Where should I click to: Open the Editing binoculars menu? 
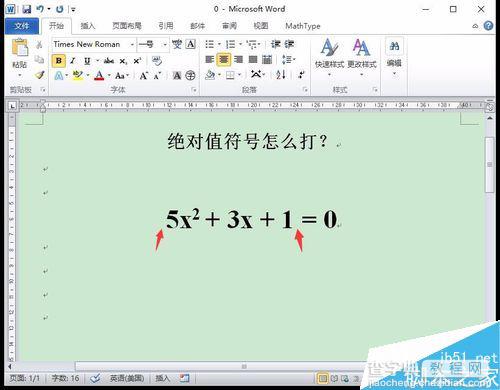[394, 57]
